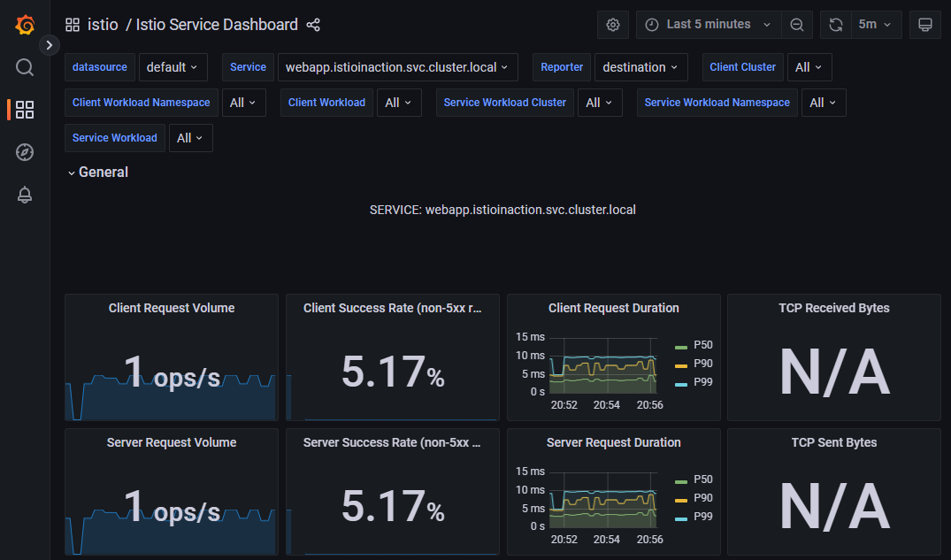951x560 pixels.
Task: Click the Server Request Volume panel title
Action: tap(172, 443)
